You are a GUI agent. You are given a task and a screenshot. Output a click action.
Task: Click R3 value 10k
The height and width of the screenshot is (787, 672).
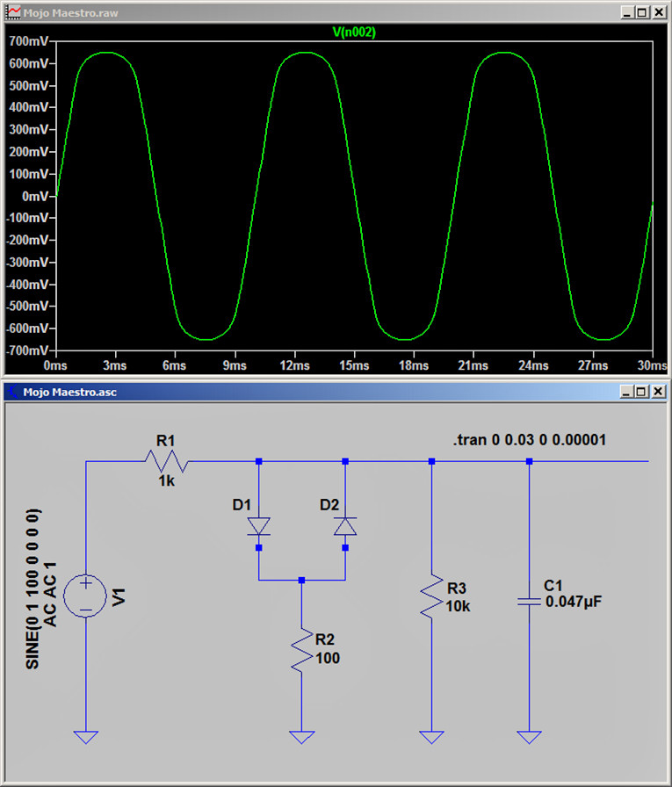pyautogui.click(x=459, y=606)
